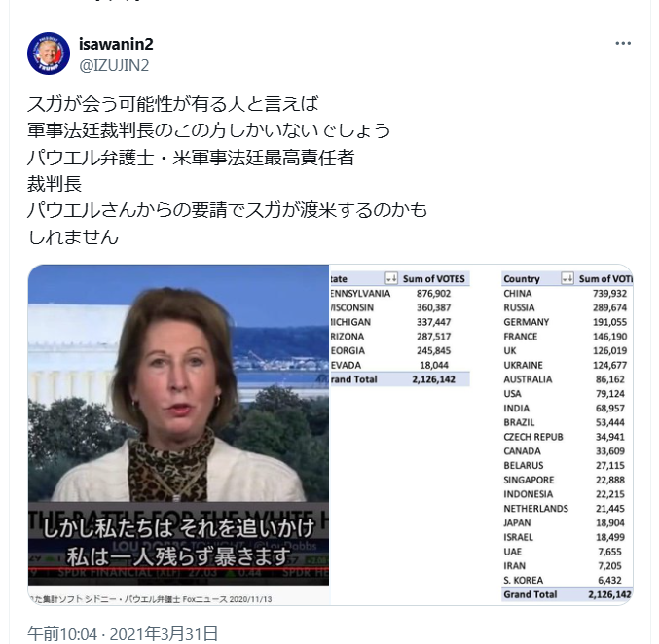Click the state table Grand Total row

(400, 379)
